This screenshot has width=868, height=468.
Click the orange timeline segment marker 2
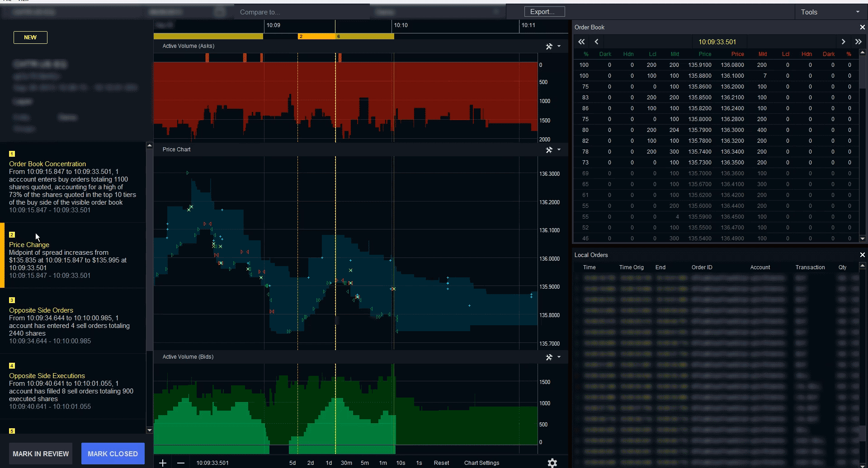click(x=316, y=37)
